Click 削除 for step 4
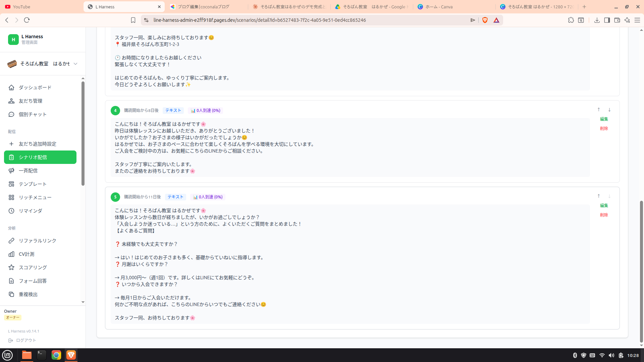 tap(604, 128)
